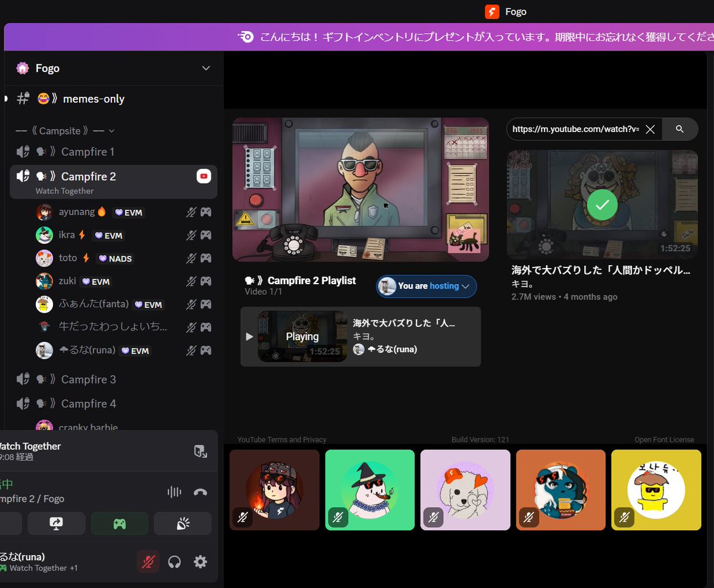Open the Open Font License link
This screenshot has height=588, width=714.
point(664,440)
